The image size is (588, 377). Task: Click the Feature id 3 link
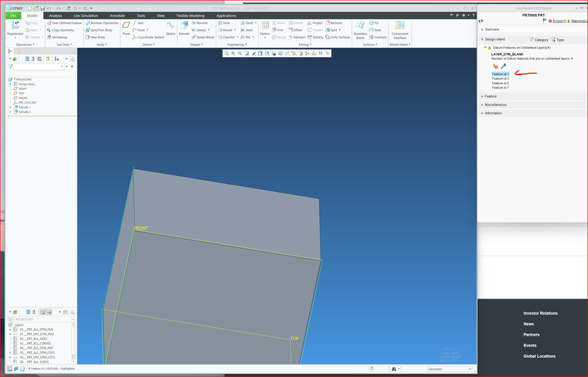500,78
